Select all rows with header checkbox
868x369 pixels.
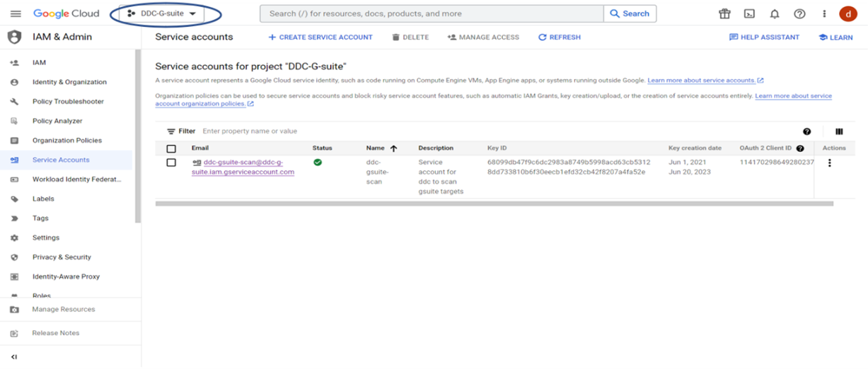[x=171, y=148]
